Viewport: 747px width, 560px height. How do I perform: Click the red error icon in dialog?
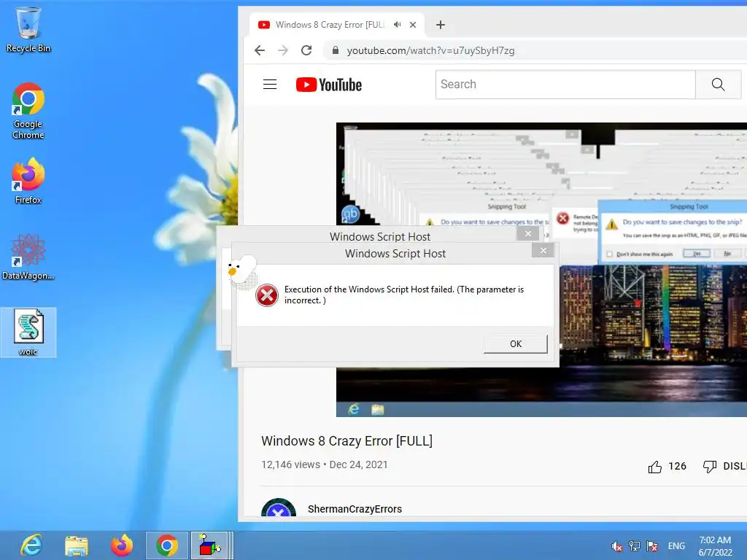(267, 295)
